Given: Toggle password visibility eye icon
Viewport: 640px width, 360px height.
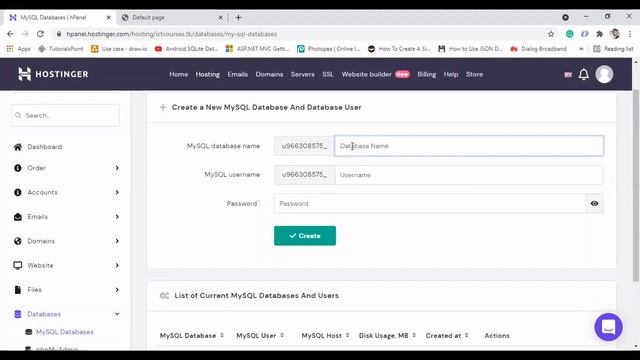Looking at the screenshot, I should (x=594, y=203).
